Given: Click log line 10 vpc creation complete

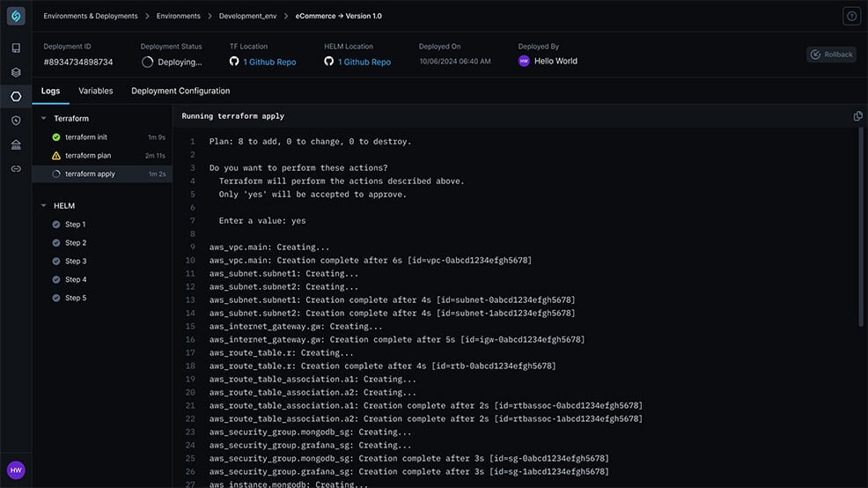Looking at the screenshot, I should point(371,261).
